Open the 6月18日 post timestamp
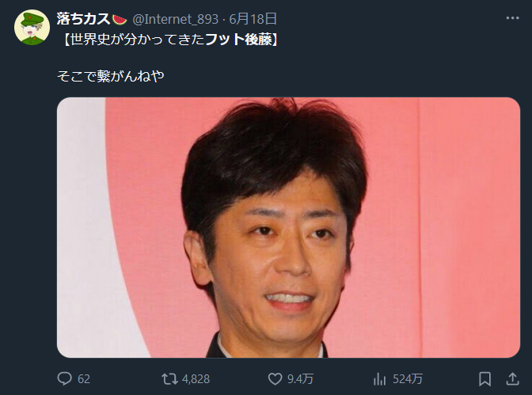Image resolution: width=532 pixels, height=395 pixels. click(x=253, y=19)
